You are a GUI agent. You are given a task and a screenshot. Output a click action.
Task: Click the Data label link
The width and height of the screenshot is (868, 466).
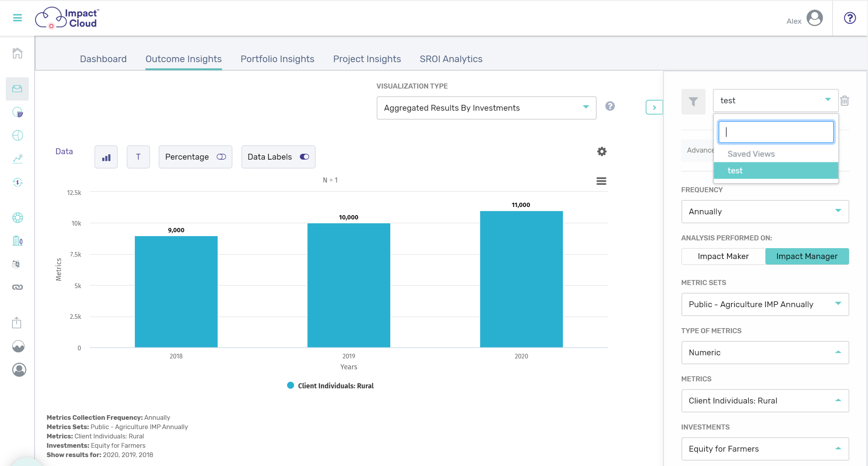(64, 151)
